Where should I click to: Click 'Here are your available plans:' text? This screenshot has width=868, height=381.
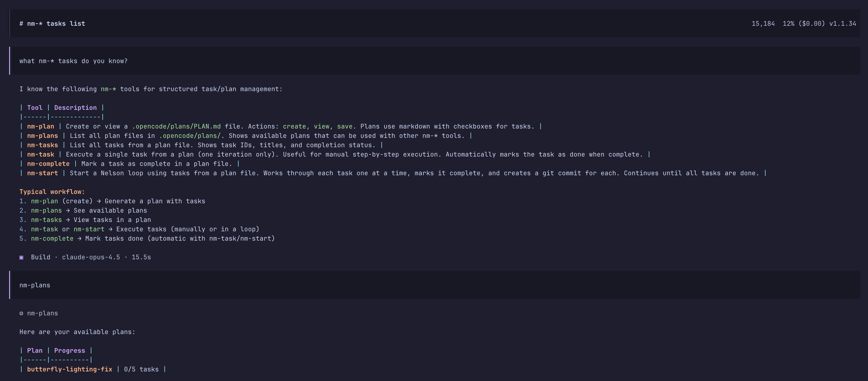point(77,332)
